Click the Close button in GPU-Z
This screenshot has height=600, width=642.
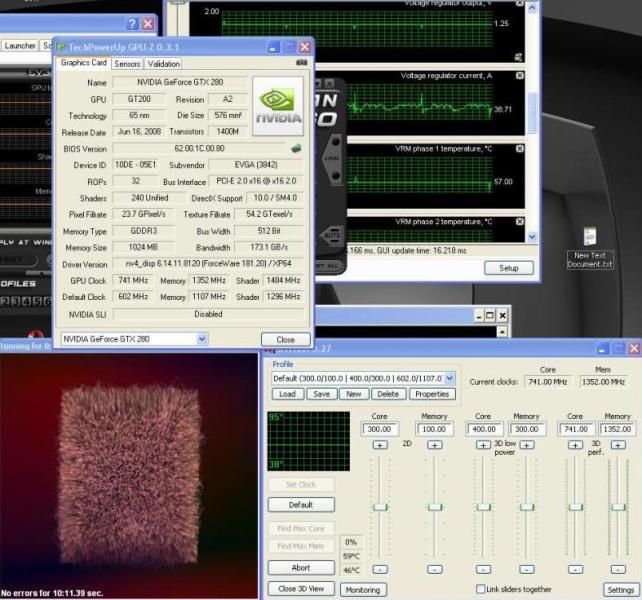point(285,340)
